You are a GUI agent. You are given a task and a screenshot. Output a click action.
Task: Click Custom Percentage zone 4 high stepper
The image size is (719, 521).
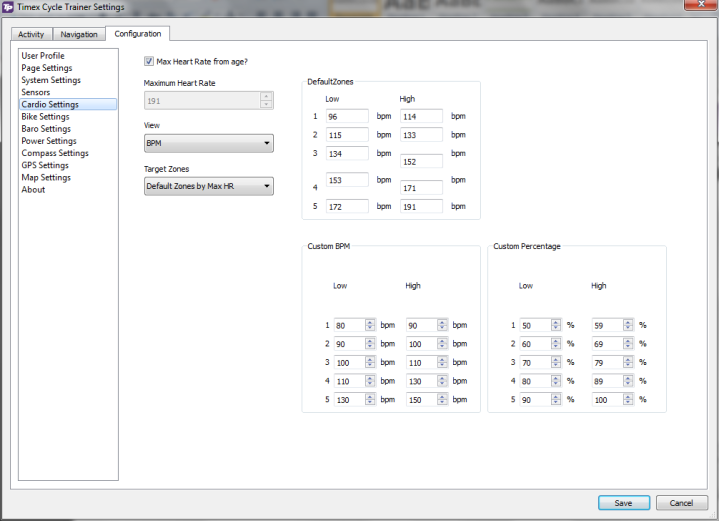coord(628,381)
